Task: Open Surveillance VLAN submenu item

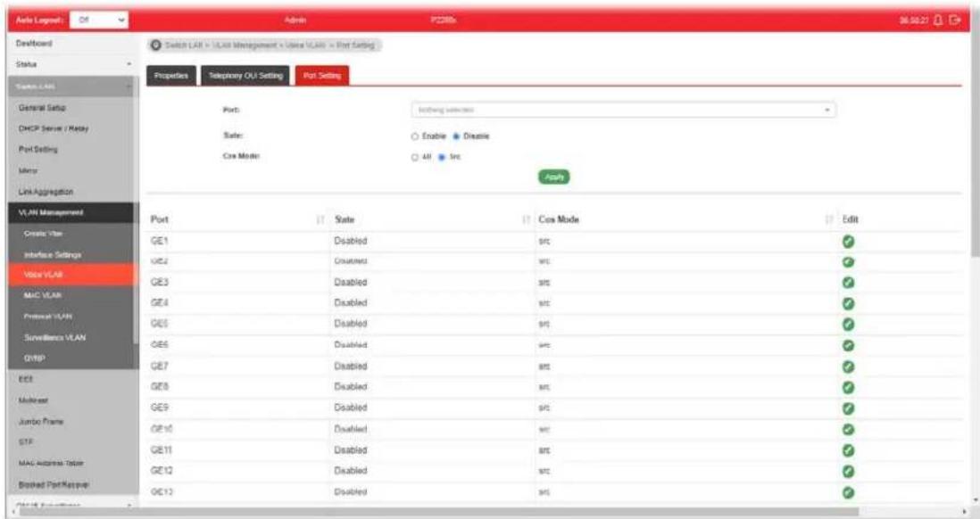Action: [x=55, y=338]
